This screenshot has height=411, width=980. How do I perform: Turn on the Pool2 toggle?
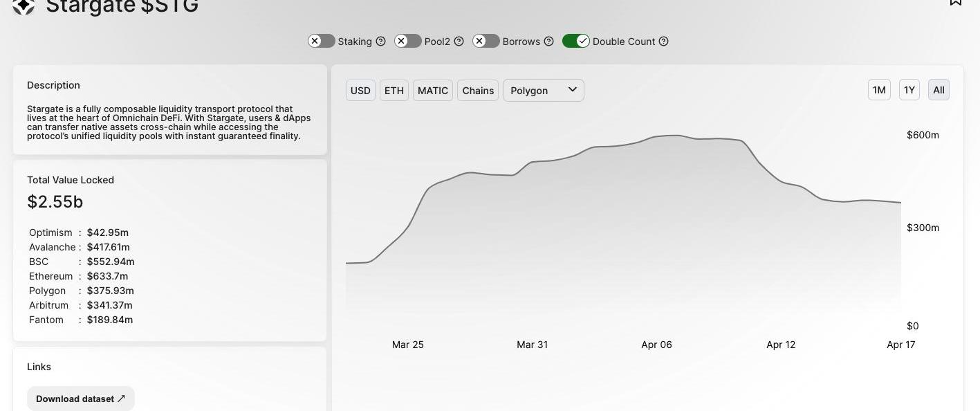(x=408, y=42)
